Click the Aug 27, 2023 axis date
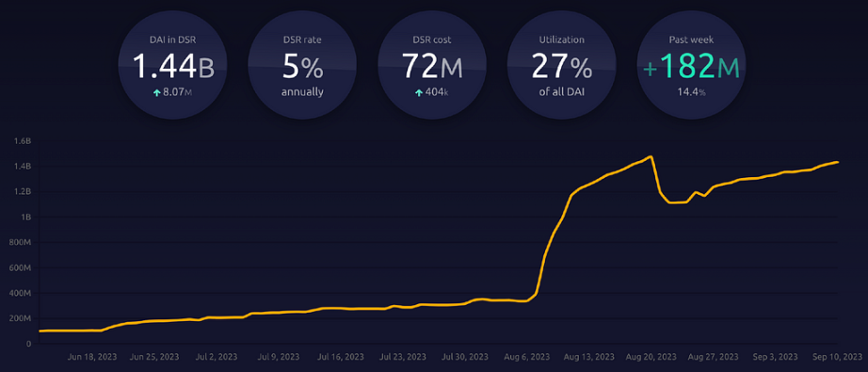The image size is (868, 372). [x=715, y=357]
